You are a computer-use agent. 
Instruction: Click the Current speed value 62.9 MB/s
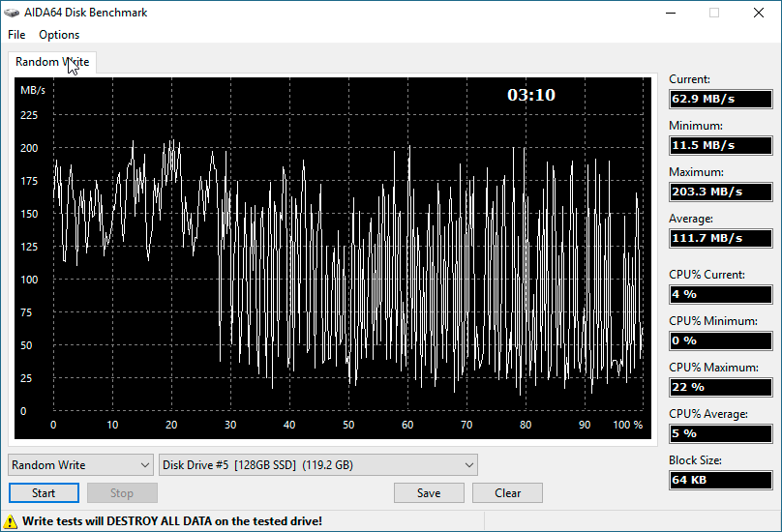(720, 99)
